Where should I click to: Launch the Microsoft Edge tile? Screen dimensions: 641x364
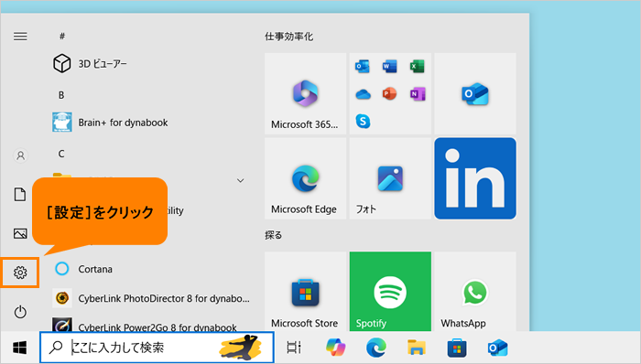305,178
